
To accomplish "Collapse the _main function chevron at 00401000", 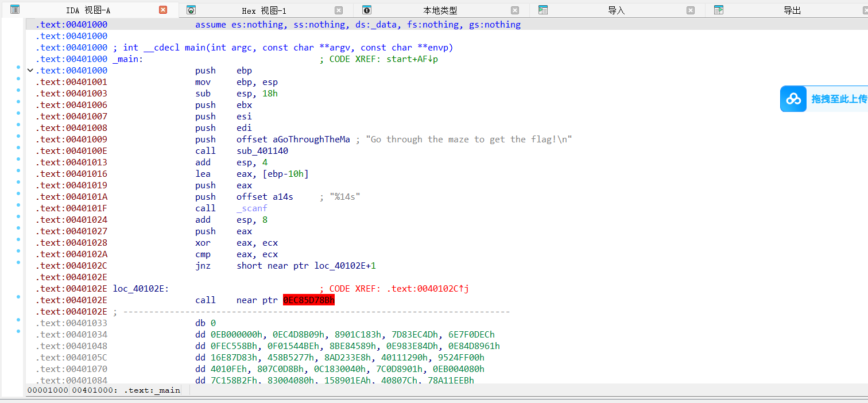I will (30, 70).
